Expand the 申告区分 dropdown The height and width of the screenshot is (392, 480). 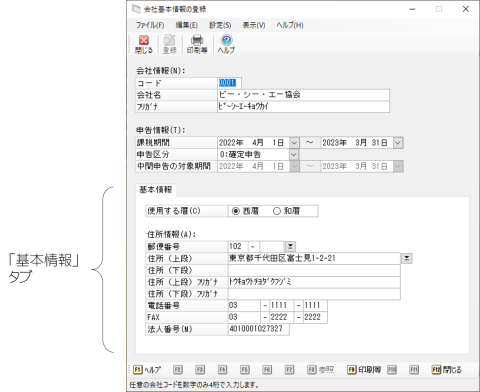pos(293,155)
